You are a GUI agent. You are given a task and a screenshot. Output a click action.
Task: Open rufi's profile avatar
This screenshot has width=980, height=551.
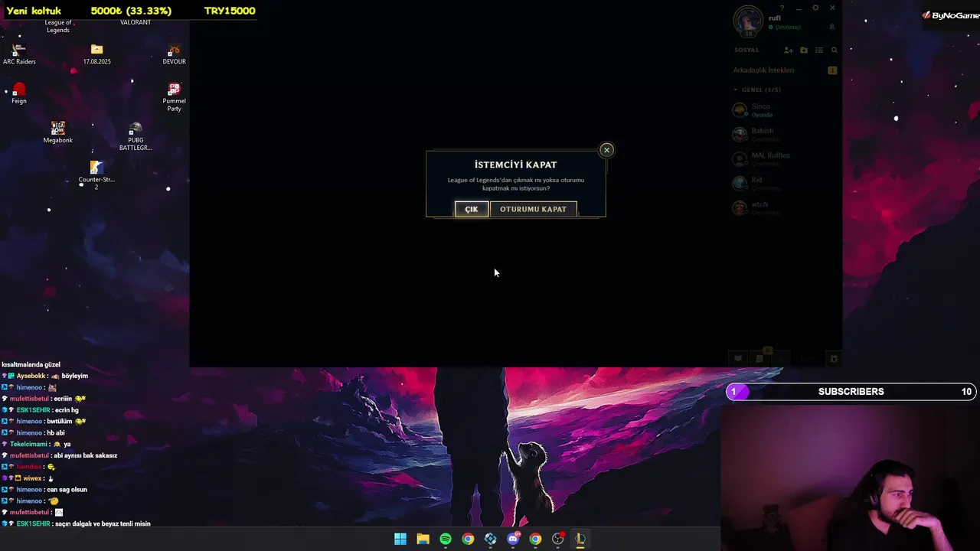click(x=748, y=21)
